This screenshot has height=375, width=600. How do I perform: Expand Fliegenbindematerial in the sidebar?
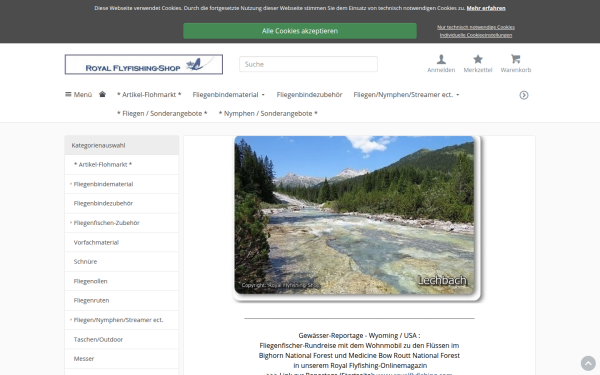122,184
